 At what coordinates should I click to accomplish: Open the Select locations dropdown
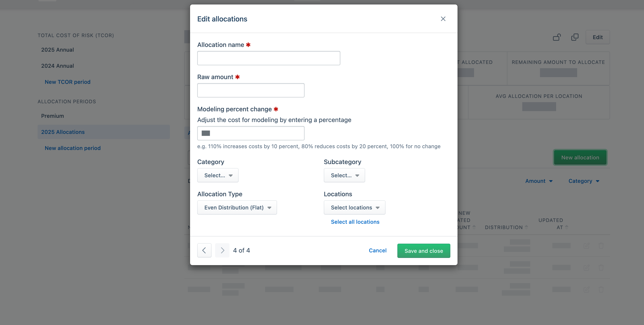point(354,207)
